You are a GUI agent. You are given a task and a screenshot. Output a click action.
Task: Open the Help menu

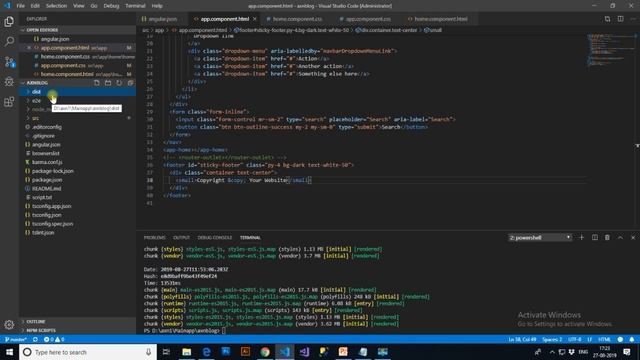pos(157,6)
